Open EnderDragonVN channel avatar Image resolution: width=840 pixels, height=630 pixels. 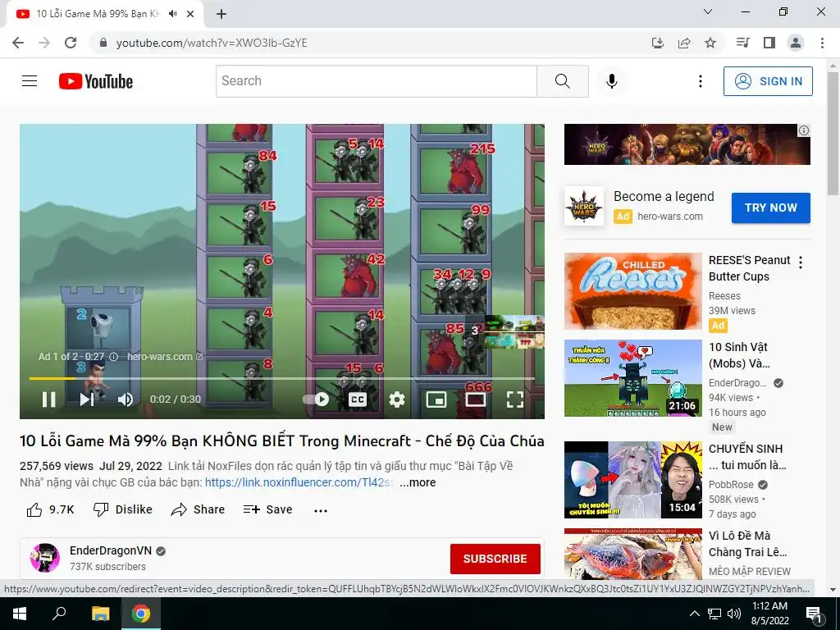coord(45,558)
